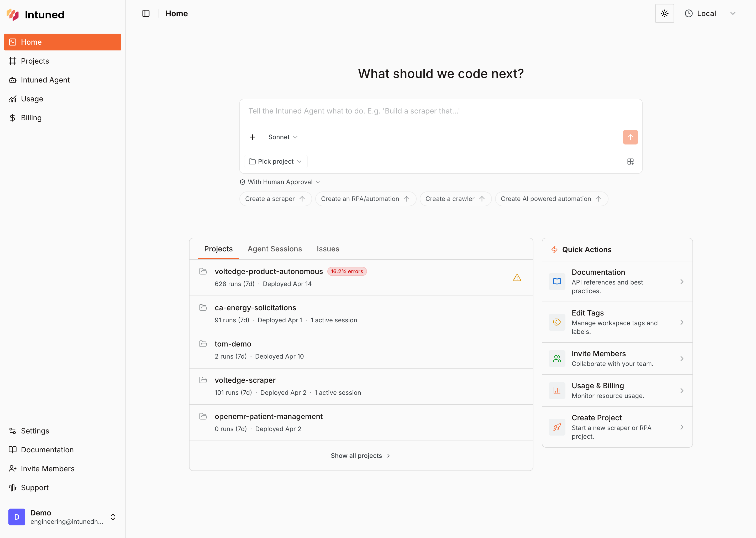Screen dimensions: 756x538
Task: Open the Local timezone selector
Action: [709, 14]
